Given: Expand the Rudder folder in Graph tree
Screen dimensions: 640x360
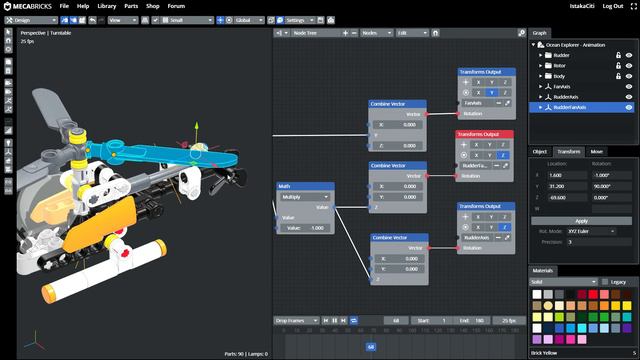Looking at the screenshot, I should click(x=540, y=55).
